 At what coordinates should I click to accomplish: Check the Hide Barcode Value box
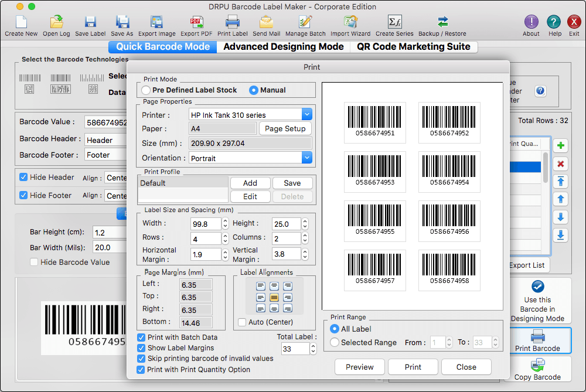(33, 262)
